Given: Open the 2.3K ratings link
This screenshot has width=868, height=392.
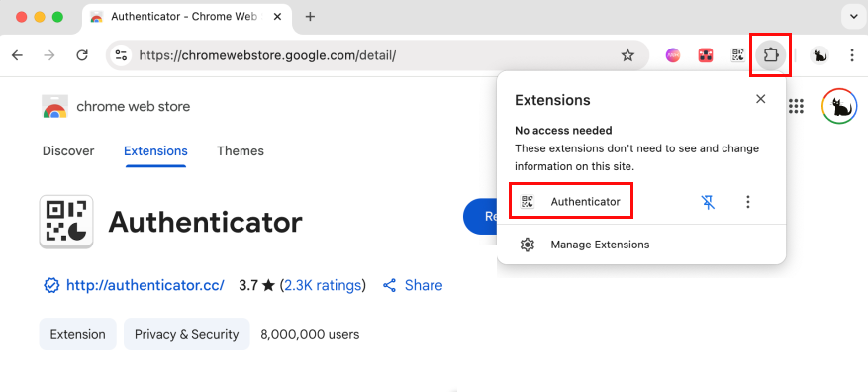Looking at the screenshot, I should [x=323, y=286].
